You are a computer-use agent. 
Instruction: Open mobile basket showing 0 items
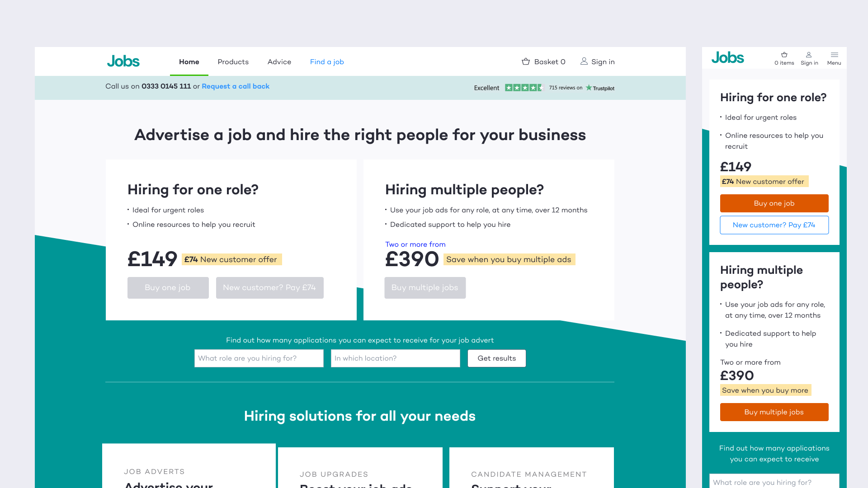coord(784,58)
